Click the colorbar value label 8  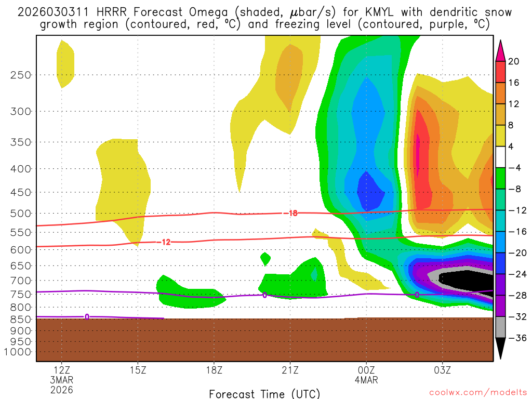coord(511,125)
